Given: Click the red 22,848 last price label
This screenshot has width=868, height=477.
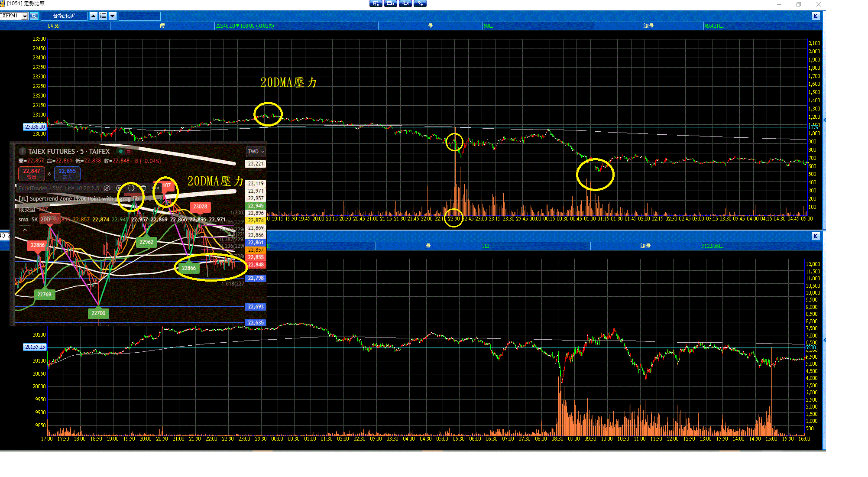Looking at the screenshot, I should (x=256, y=265).
